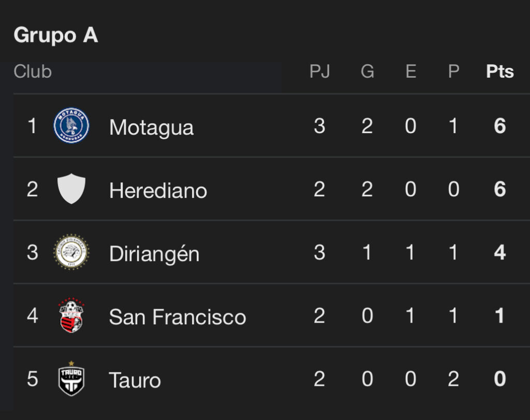Image resolution: width=530 pixels, height=420 pixels.
Task: Click the Pts column header
Action: click(499, 71)
